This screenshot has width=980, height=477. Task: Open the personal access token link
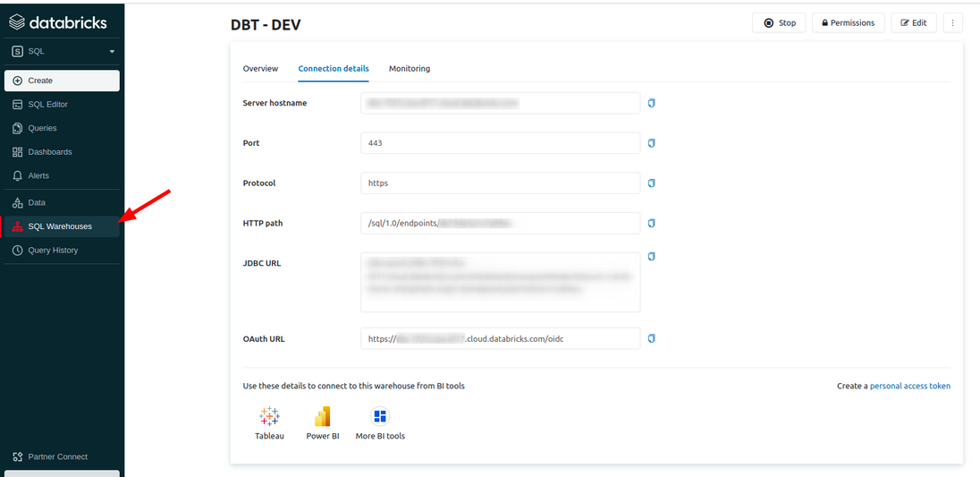[x=910, y=387]
